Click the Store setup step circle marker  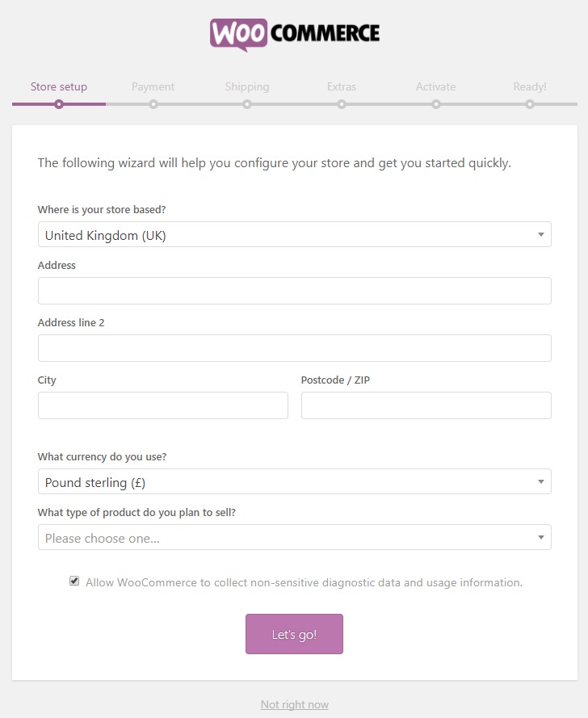(x=59, y=104)
